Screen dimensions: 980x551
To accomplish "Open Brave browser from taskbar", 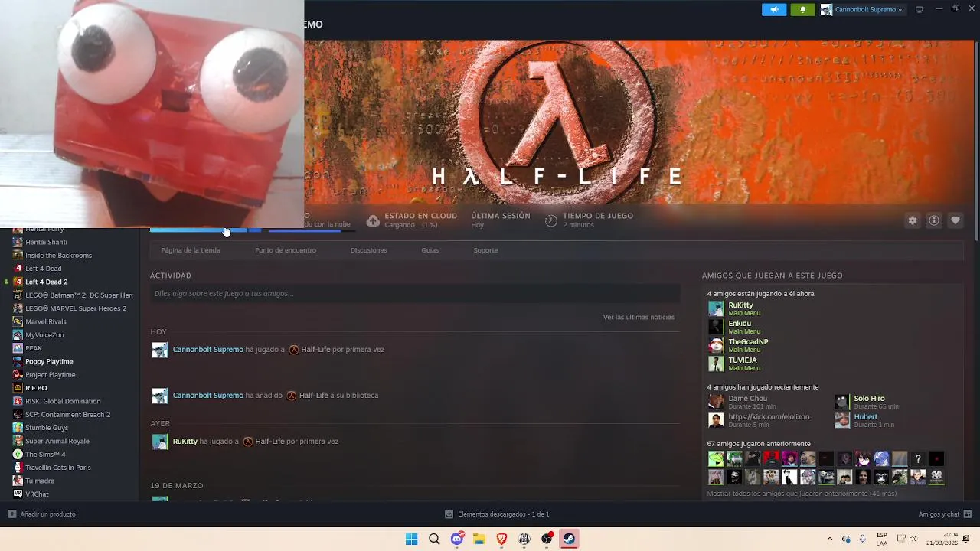I will (501, 539).
